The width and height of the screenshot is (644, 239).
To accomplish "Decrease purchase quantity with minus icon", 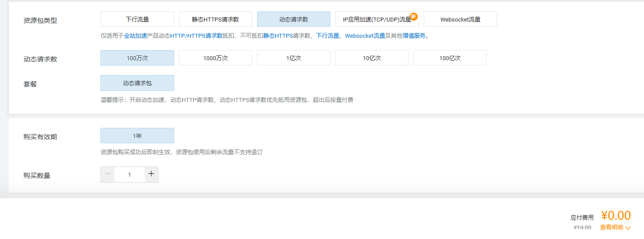I will click(x=107, y=174).
